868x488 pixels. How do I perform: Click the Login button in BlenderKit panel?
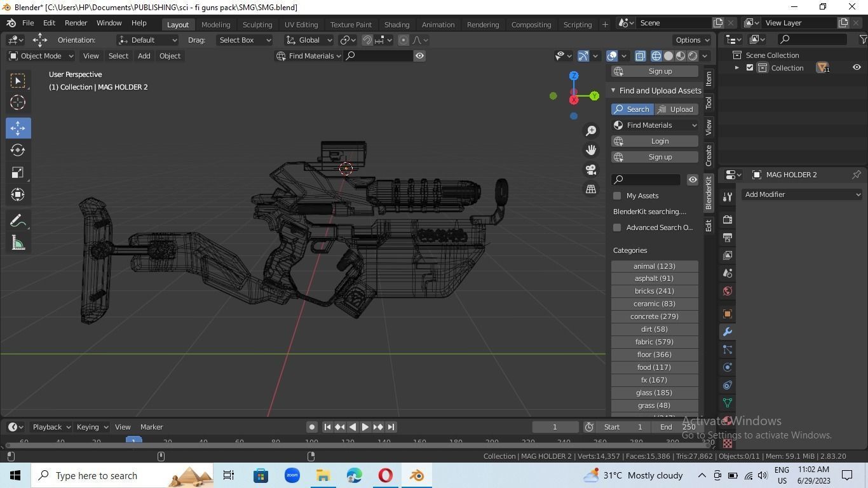(654, 141)
